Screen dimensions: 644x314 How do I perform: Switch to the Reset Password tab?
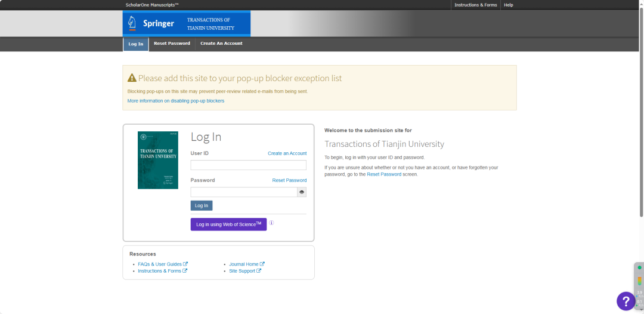coord(172,43)
